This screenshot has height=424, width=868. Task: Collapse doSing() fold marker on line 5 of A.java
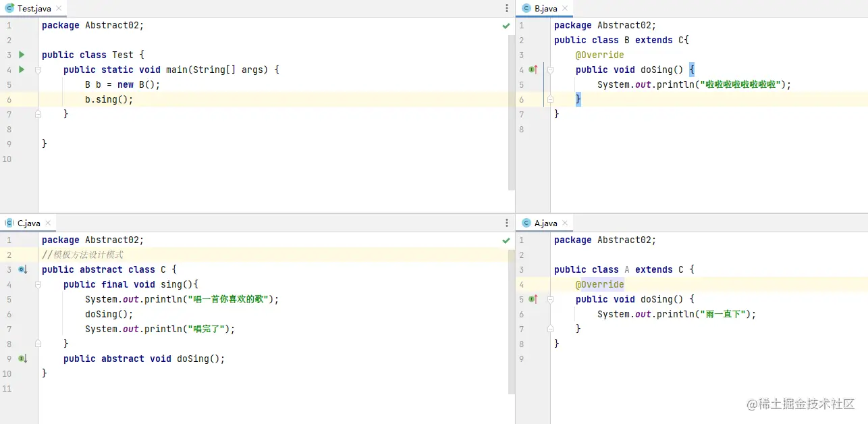(551, 299)
